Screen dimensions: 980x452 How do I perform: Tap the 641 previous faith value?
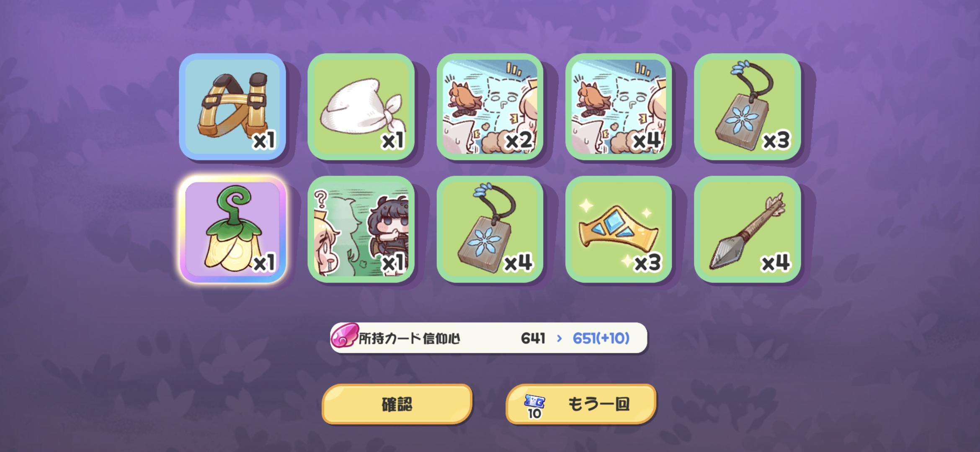[x=533, y=338]
